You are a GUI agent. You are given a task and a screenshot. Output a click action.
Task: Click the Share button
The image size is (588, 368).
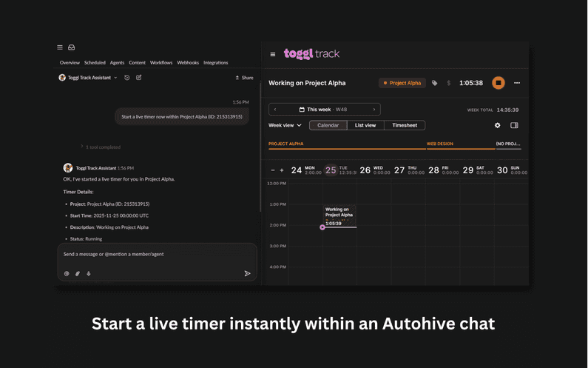point(244,78)
